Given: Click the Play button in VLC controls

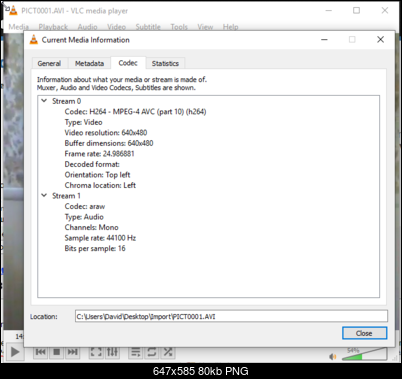Looking at the screenshot, I should click(x=15, y=352).
